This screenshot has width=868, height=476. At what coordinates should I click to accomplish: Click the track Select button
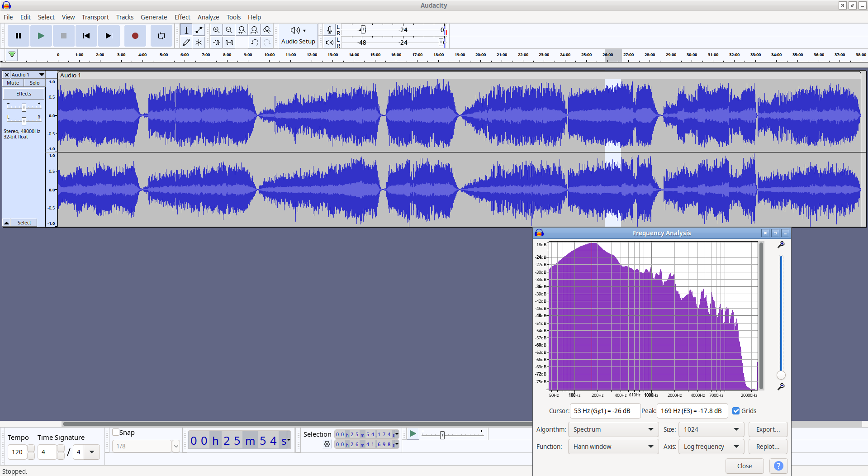[x=24, y=223]
